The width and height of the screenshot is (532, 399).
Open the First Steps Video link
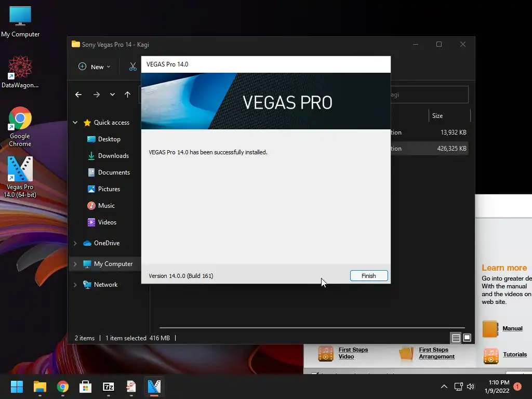[x=353, y=353]
